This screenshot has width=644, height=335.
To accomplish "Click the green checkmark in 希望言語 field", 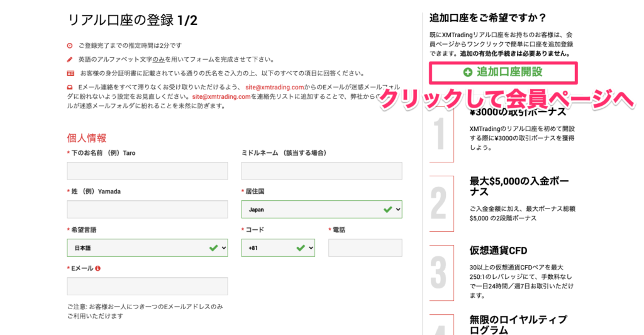I will [214, 248].
